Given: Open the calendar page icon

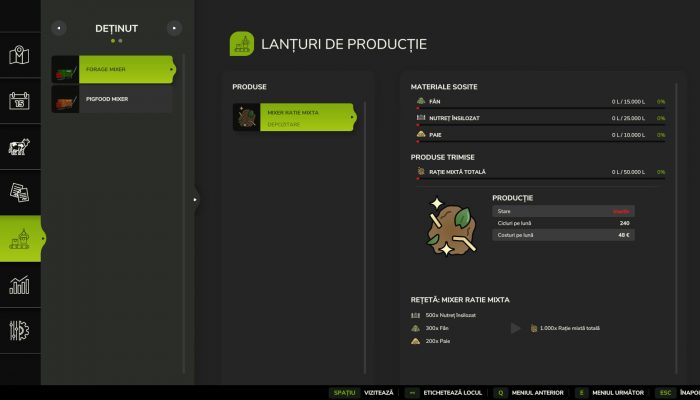Looking at the screenshot, I should point(19,101).
